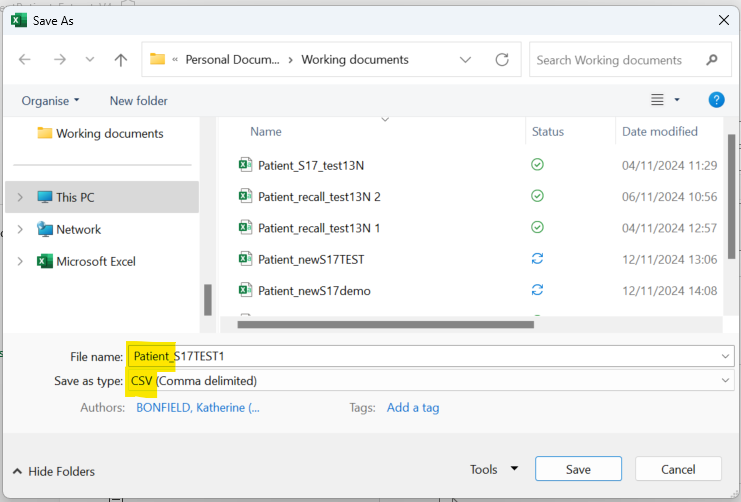Select the Working documents breadcrumb
The image size is (741, 502).
(x=355, y=60)
